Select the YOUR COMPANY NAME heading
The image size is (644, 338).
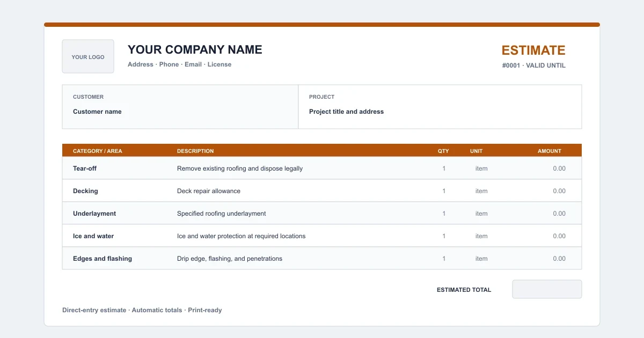195,50
